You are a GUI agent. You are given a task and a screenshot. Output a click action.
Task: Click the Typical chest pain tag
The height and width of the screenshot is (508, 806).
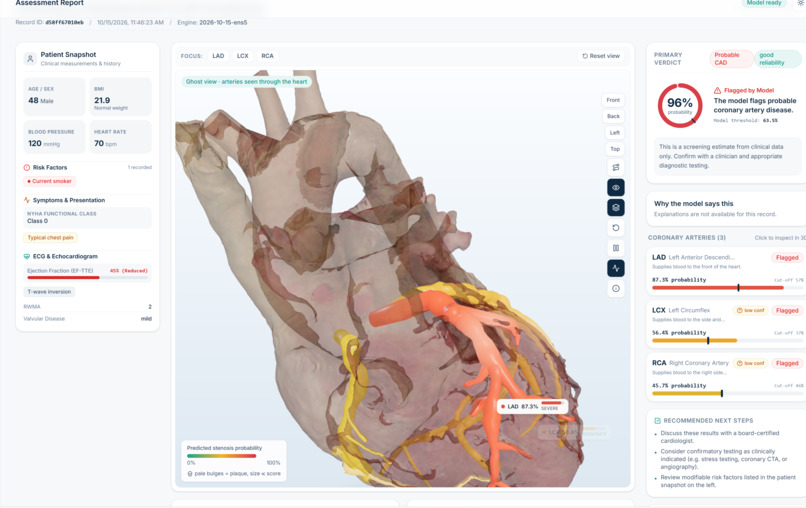50,238
